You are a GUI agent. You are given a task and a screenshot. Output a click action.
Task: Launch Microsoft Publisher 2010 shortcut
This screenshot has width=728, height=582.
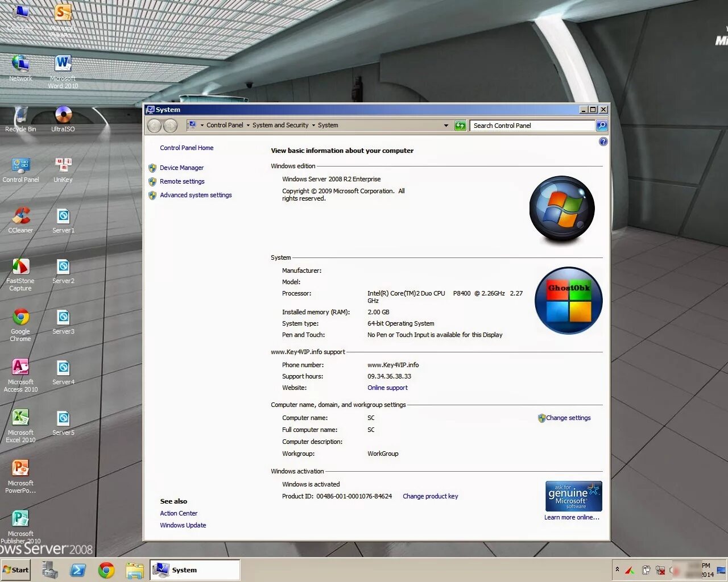[20, 526]
